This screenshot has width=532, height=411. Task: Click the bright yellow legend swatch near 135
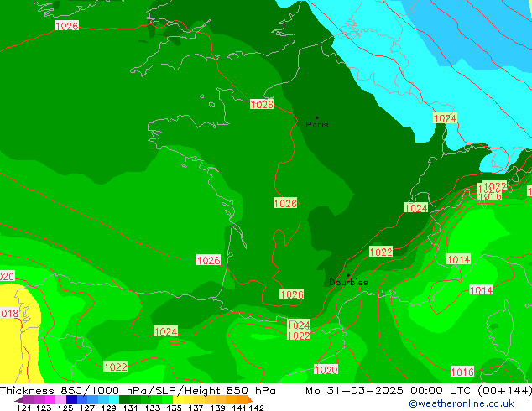coord(178,400)
